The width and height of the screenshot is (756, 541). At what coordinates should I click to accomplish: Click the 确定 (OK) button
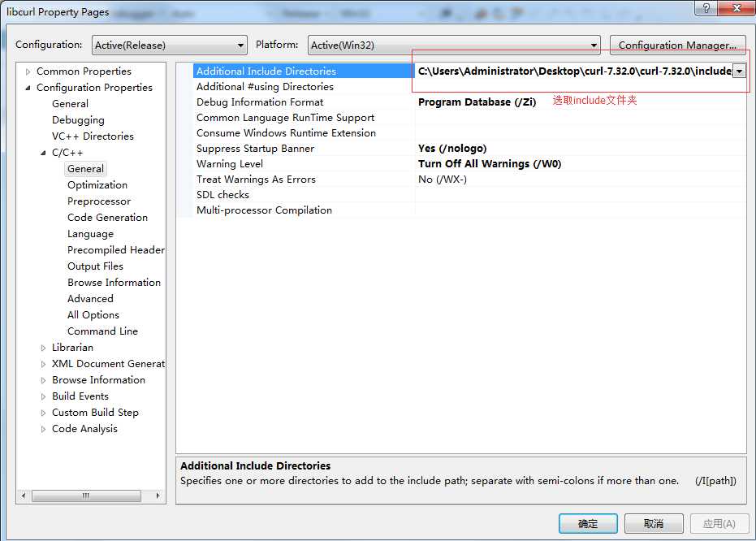coord(588,524)
